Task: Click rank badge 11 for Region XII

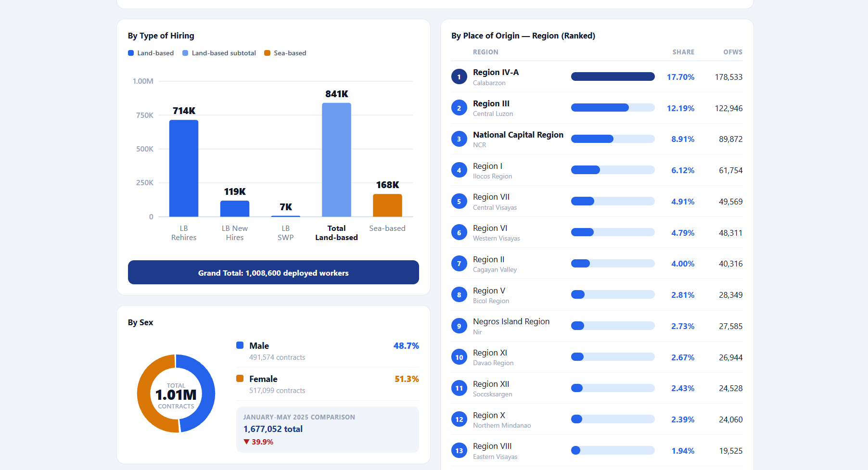Action: point(459,388)
